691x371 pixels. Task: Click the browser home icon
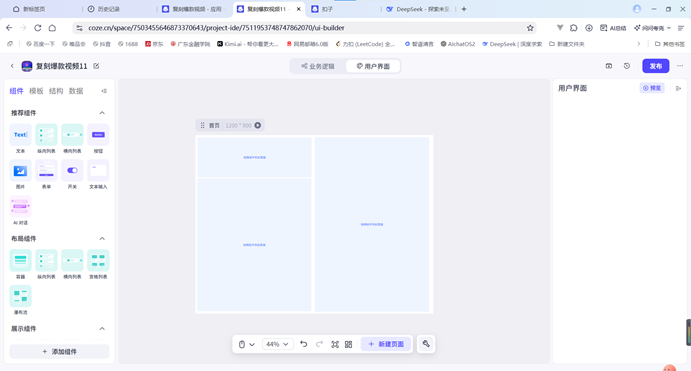pos(52,28)
